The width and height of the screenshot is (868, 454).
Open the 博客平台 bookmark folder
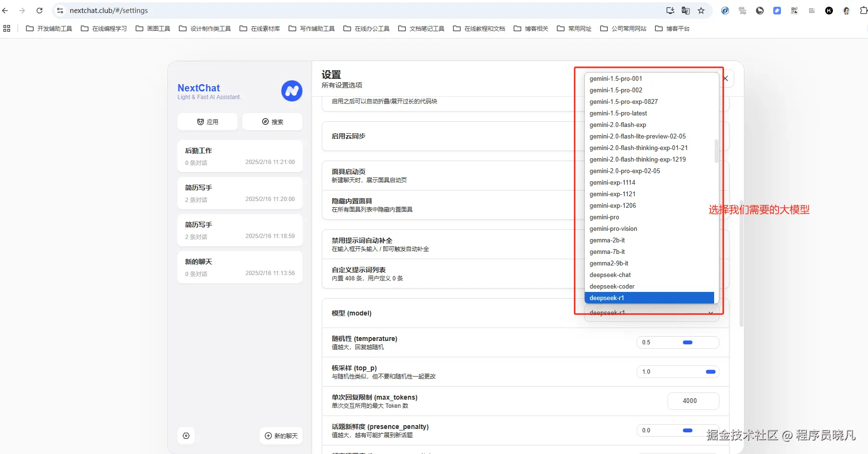click(x=672, y=28)
